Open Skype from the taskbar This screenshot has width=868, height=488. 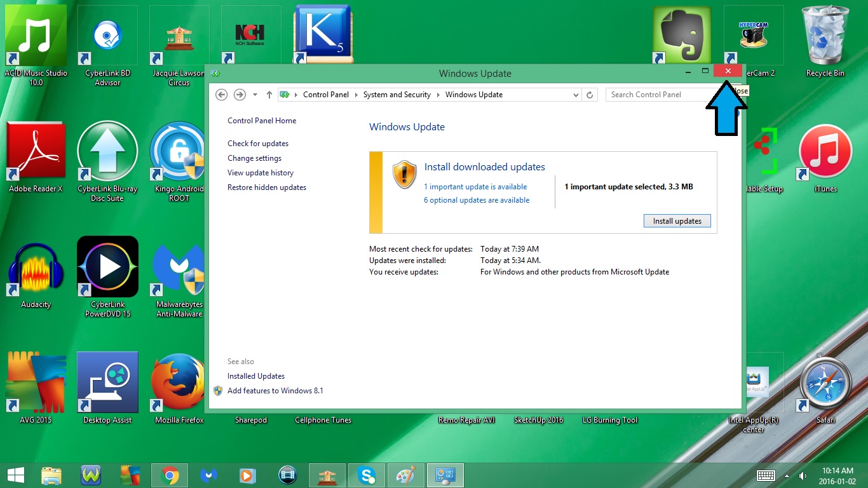pyautogui.click(x=366, y=475)
